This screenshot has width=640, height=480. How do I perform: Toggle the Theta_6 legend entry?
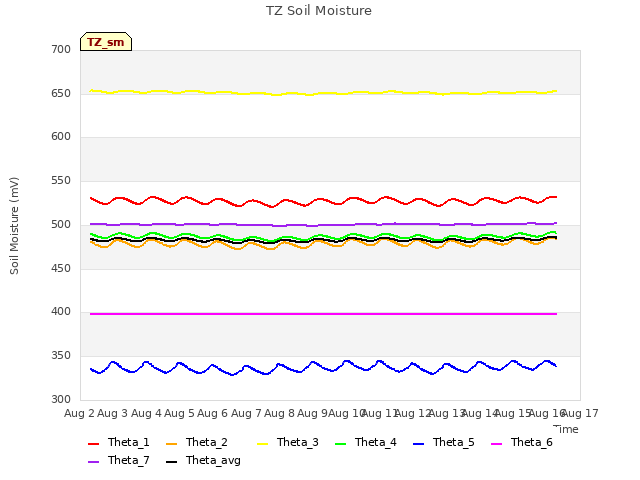(x=522, y=442)
